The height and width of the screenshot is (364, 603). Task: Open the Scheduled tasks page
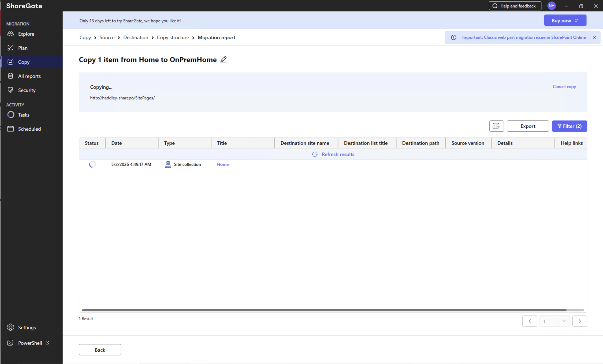(x=31, y=129)
